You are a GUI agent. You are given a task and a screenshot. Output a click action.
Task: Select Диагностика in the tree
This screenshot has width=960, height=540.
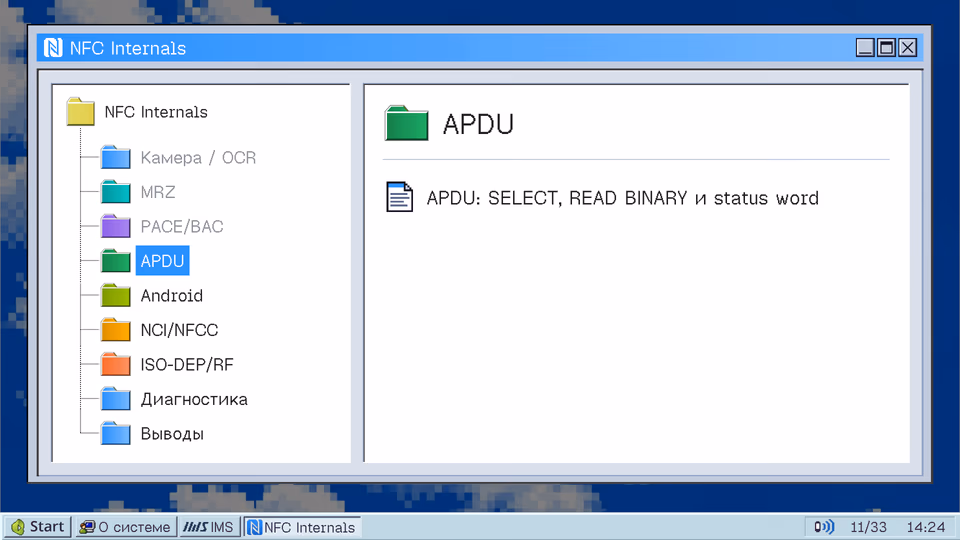(x=194, y=399)
